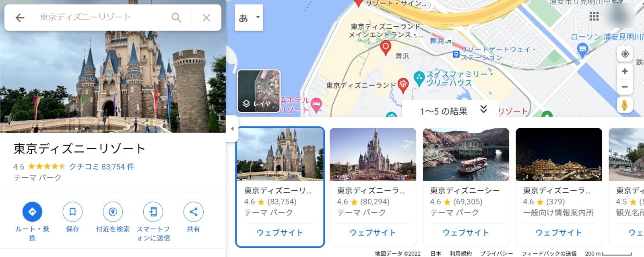Zoom in with the plus button
This screenshot has width=644, height=257.
coord(625,71)
